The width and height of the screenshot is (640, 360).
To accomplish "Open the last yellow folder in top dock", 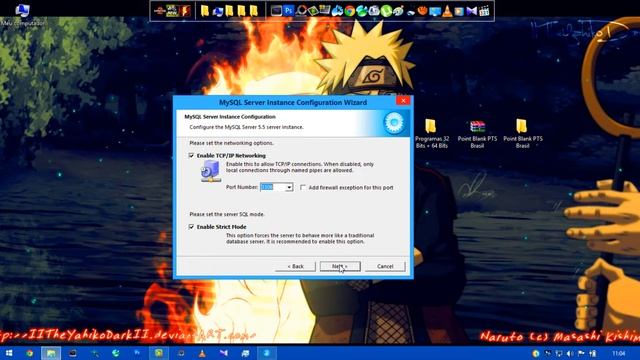I will 253,11.
